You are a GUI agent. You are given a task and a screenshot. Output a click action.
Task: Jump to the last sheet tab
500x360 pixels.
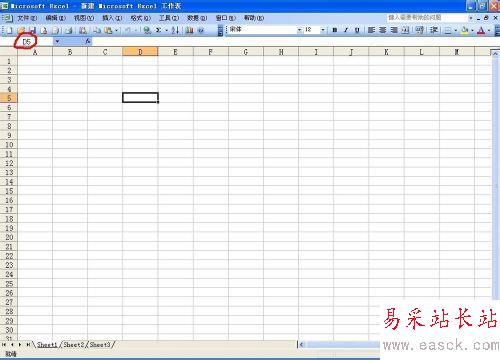28,345
